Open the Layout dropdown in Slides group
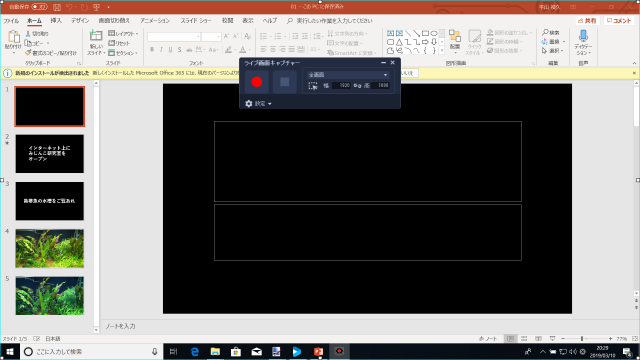This screenshot has width=640, height=360. (124, 33)
